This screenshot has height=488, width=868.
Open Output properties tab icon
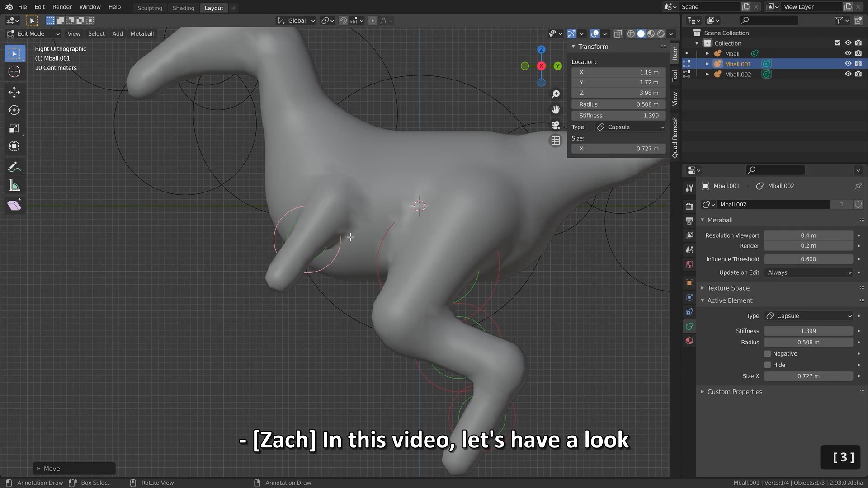tap(689, 221)
